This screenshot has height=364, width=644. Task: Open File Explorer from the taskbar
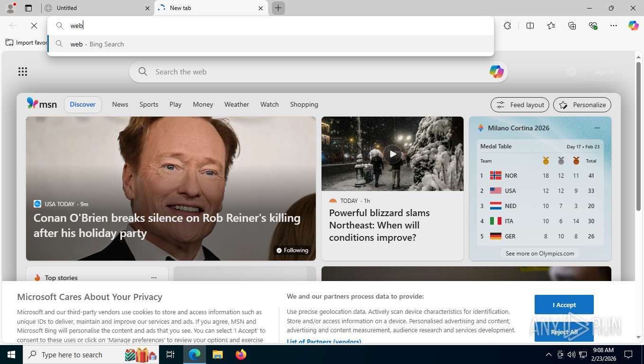pos(217,355)
